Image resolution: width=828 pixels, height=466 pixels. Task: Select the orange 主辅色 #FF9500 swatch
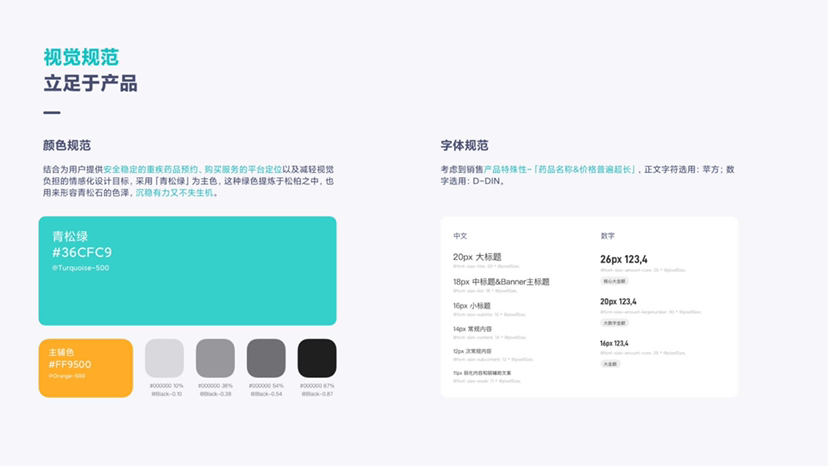click(x=86, y=368)
